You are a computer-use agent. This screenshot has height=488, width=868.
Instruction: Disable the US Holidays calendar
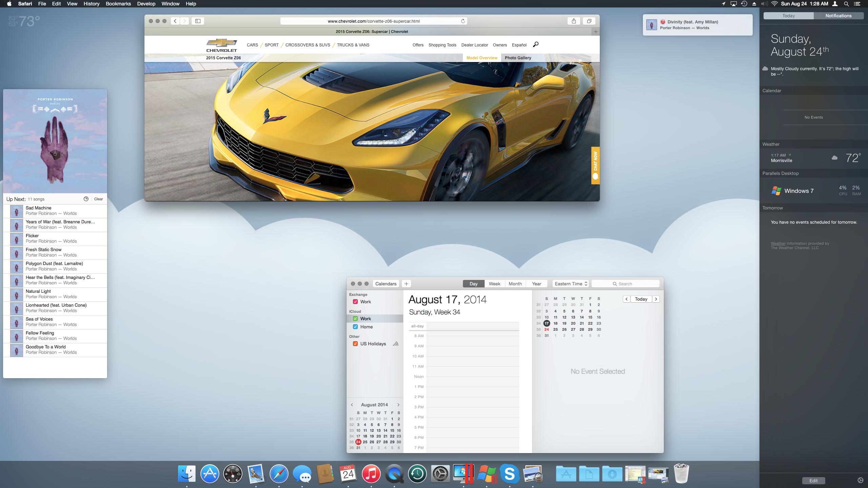click(x=355, y=344)
